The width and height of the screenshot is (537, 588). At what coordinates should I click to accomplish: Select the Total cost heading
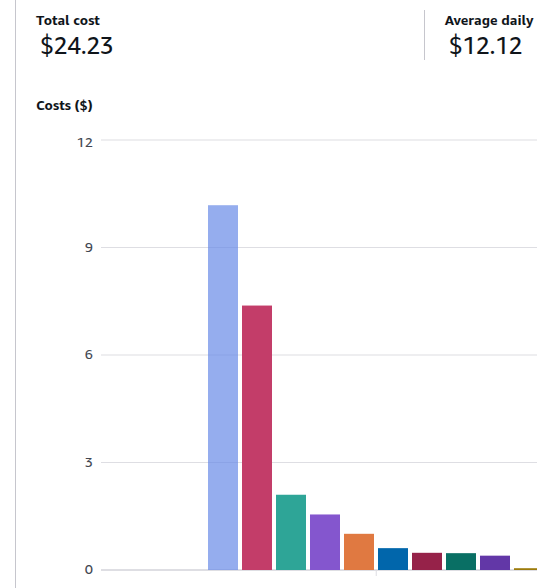(68, 21)
